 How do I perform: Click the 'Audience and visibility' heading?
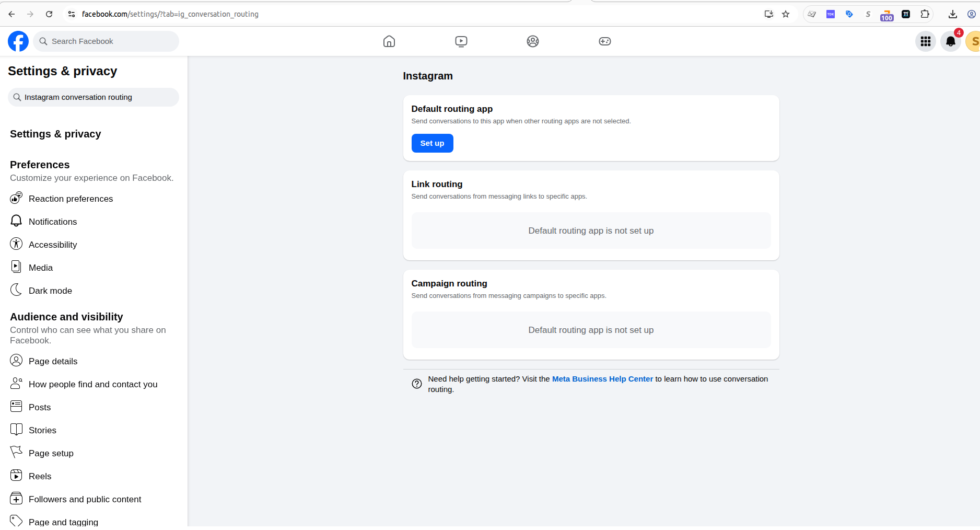click(x=66, y=317)
